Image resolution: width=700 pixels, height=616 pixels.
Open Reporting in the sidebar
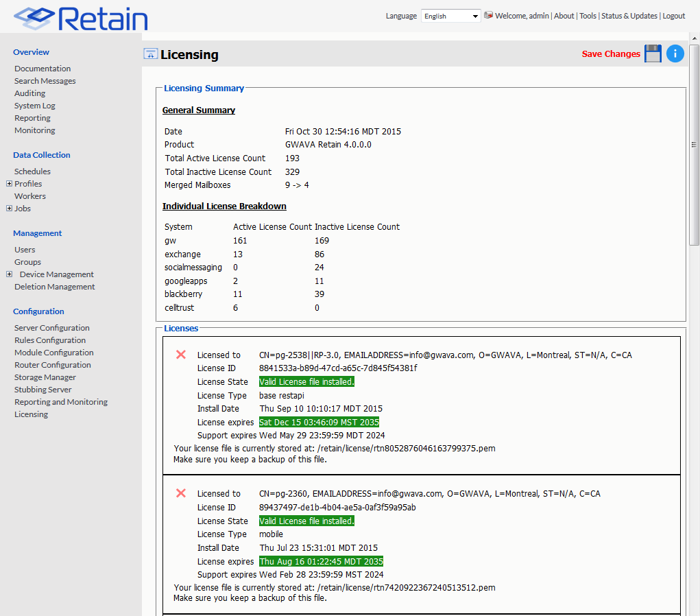[x=32, y=118]
